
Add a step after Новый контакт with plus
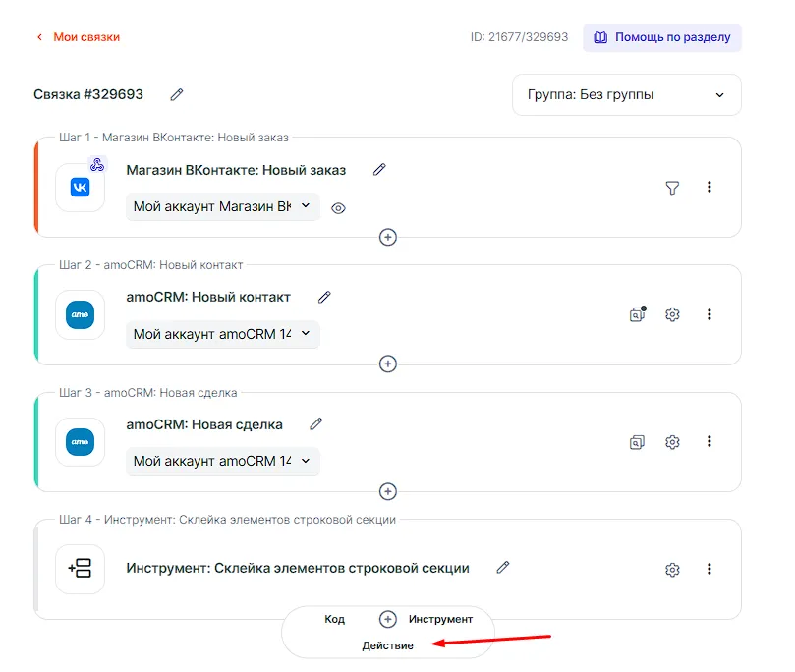click(388, 364)
